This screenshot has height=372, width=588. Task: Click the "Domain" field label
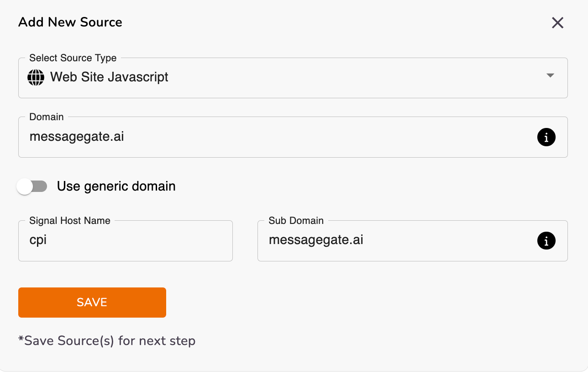[x=47, y=117]
